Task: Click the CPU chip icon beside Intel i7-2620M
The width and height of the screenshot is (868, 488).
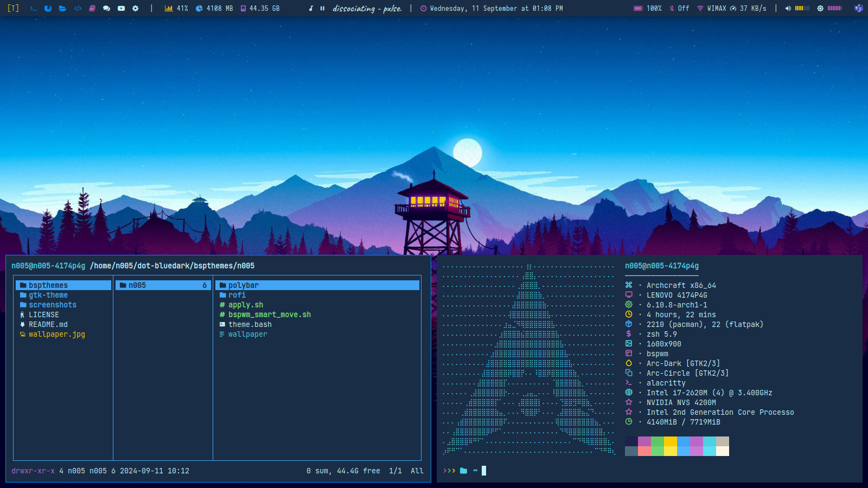Action: [x=629, y=393]
